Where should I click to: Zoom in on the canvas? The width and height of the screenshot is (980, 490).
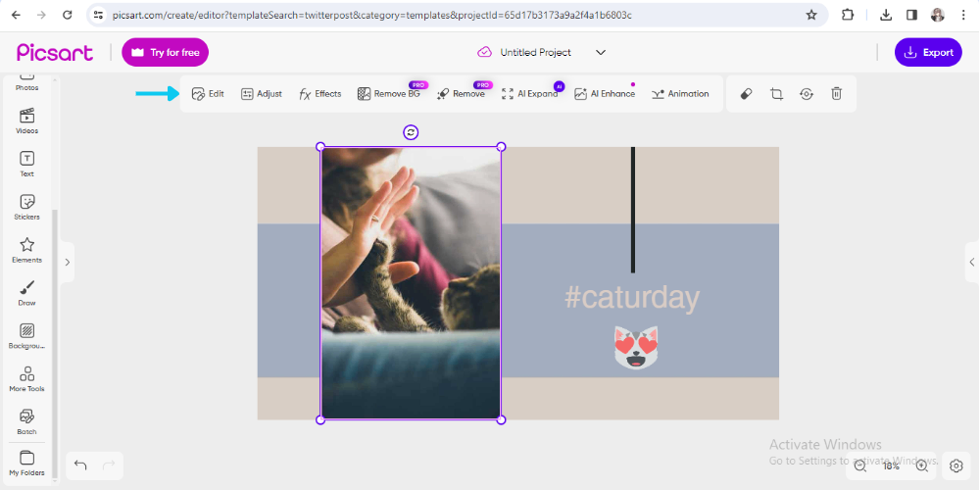922,465
